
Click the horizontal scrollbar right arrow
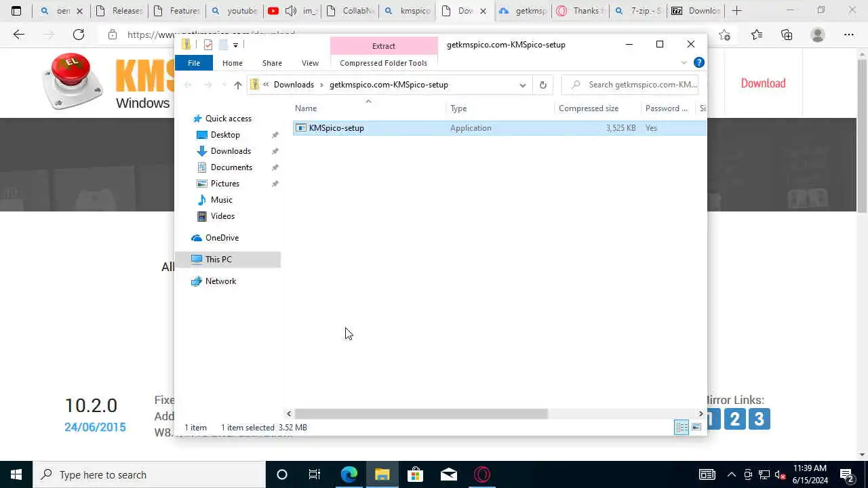click(x=701, y=413)
